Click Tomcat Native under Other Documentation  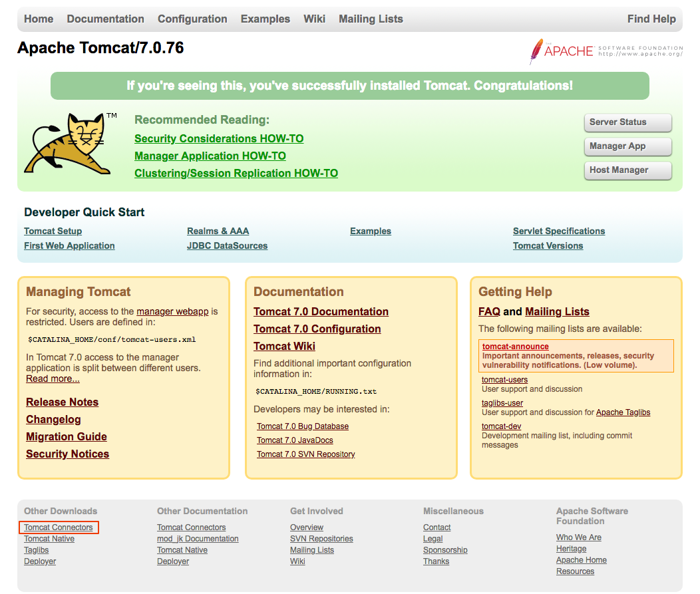tap(182, 550)
